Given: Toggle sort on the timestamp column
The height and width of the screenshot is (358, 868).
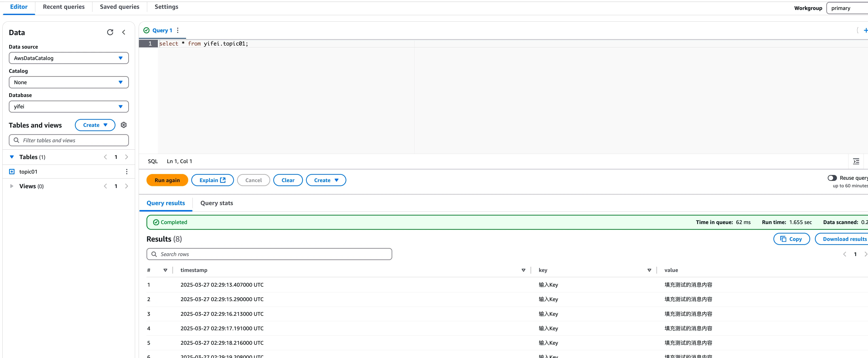Looking at the screenshot, I should pyautogui.click(x=523, y=270).
